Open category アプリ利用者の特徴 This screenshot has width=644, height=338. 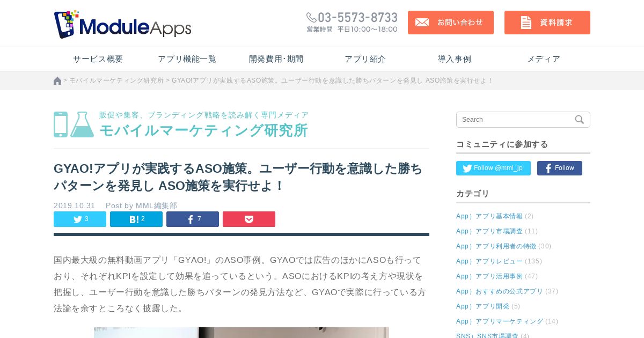[x=496, y=246]
